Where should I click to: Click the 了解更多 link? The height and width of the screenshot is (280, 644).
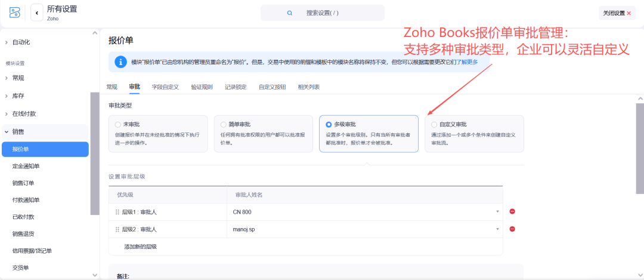(467, 62)
